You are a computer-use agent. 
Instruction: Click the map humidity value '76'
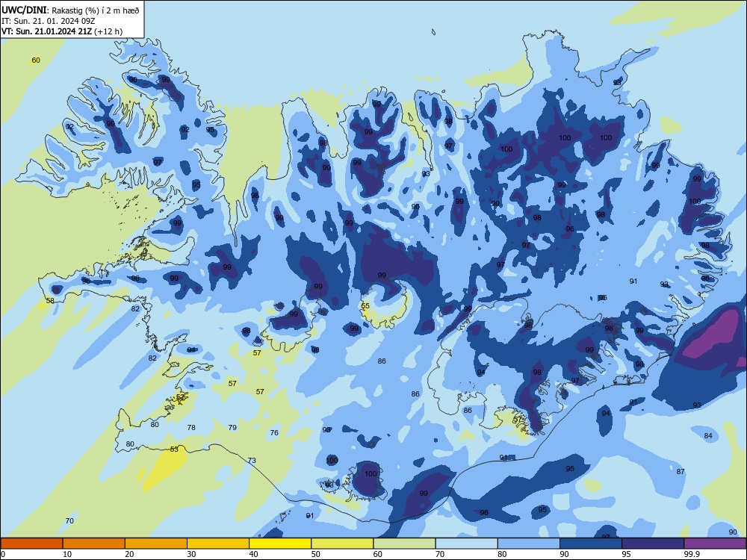[274, 432]
